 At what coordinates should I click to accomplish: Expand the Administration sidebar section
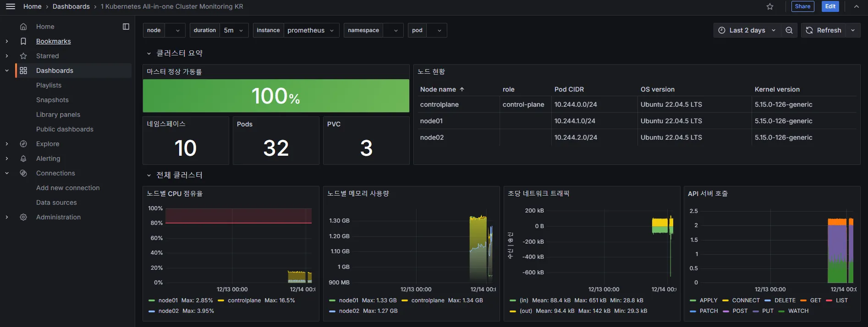(7, 217)
